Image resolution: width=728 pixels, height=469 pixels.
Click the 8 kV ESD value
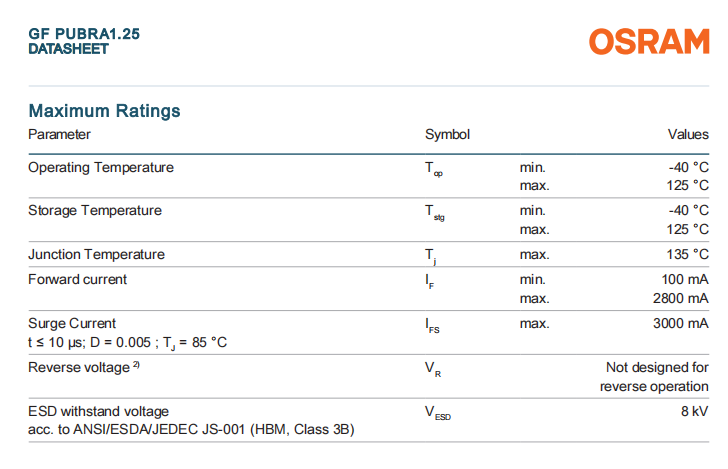[x=697, y=411]
